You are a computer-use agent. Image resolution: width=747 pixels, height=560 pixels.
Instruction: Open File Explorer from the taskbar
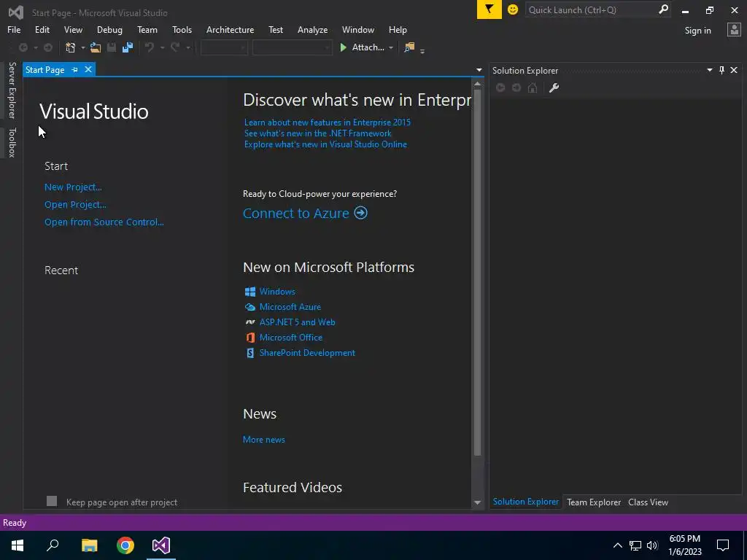click(89, 545)
